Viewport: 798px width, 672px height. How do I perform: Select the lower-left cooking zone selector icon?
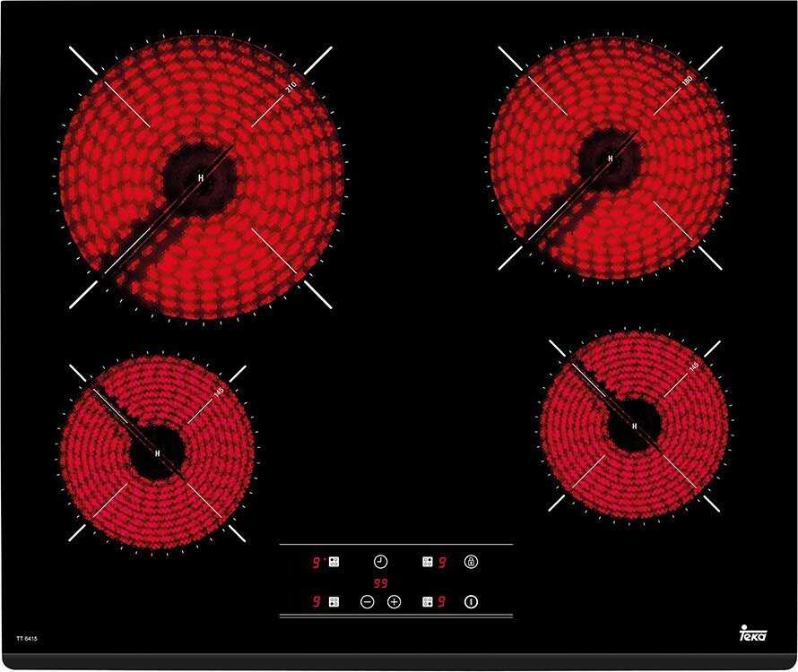(334, 602)
